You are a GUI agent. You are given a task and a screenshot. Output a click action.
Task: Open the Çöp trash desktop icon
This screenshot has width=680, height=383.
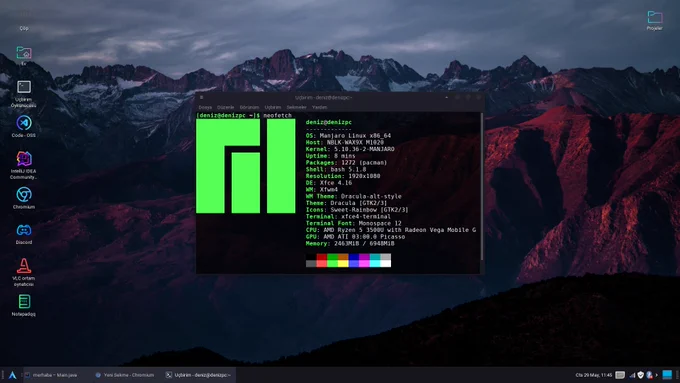24,20
